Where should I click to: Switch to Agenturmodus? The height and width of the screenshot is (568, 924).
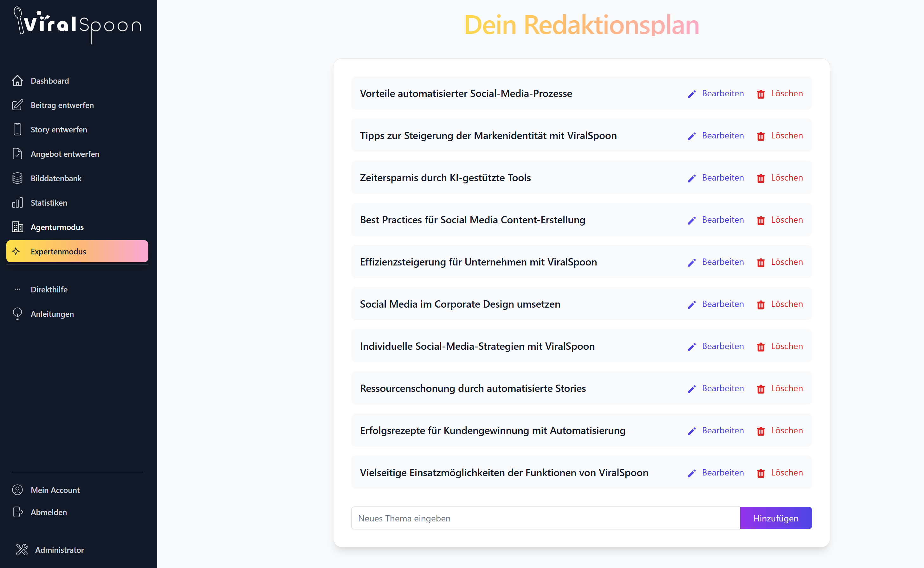pos(77,227)
